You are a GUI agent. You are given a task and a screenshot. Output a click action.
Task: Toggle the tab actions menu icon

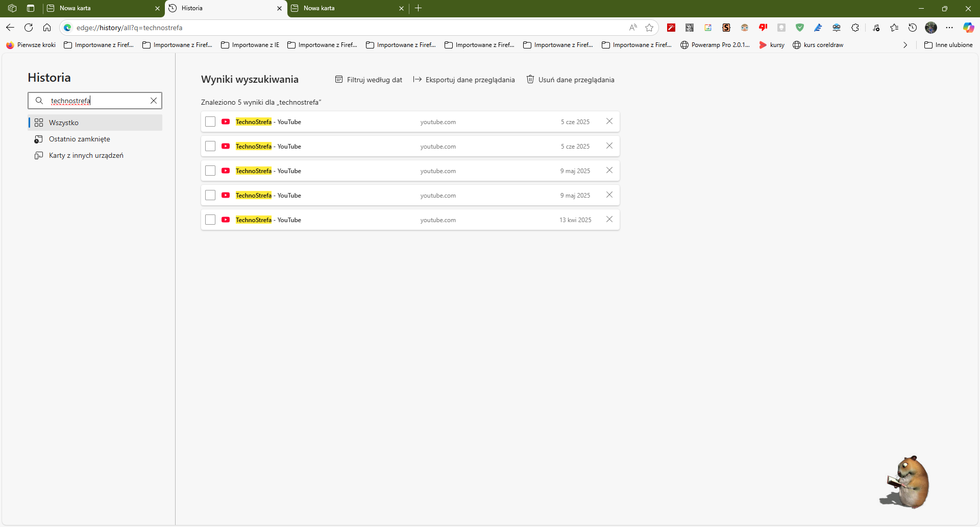(31, 8)
